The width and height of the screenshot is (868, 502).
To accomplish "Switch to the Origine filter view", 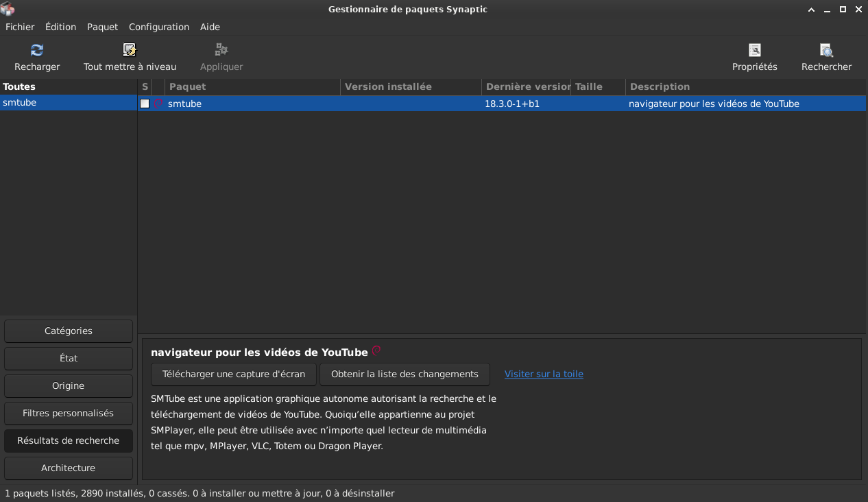I will click(x=68, y=385).
